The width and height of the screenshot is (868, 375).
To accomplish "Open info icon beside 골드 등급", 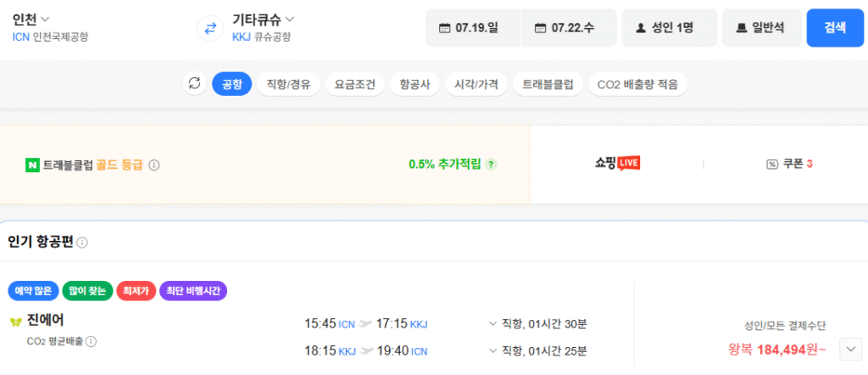I will pos(154,165).
